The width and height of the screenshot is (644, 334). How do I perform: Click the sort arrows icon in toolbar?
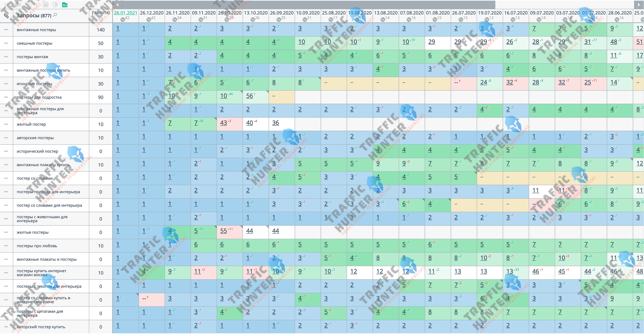tap(6, 4)
